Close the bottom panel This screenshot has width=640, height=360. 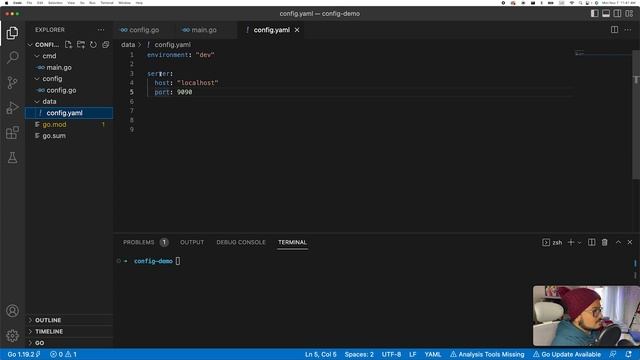pyautogui.click(x=630, y=242)
